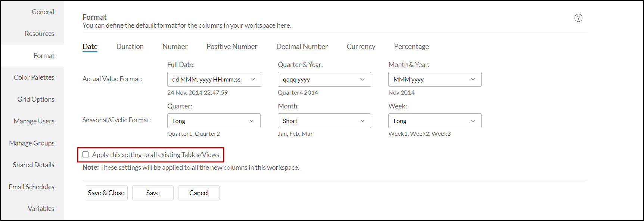Open Email Schedules section
This screenshot has height=221, width=644.
(x=31, y=187)
